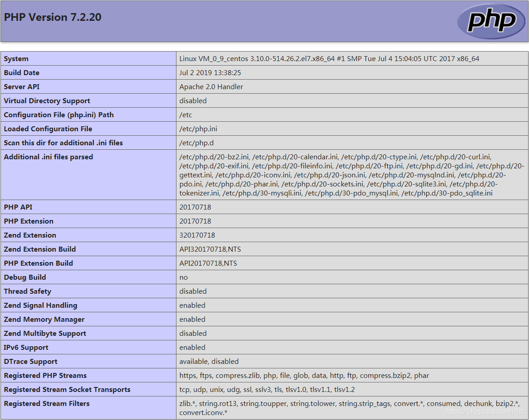Select PHP Extension '20170718' value
This screenshot has height=420, width=529.
(x=195, y=221)
